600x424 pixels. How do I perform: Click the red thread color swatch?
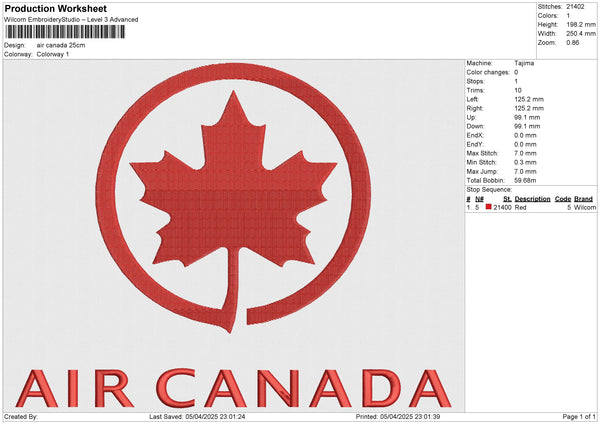click(488, 207)
